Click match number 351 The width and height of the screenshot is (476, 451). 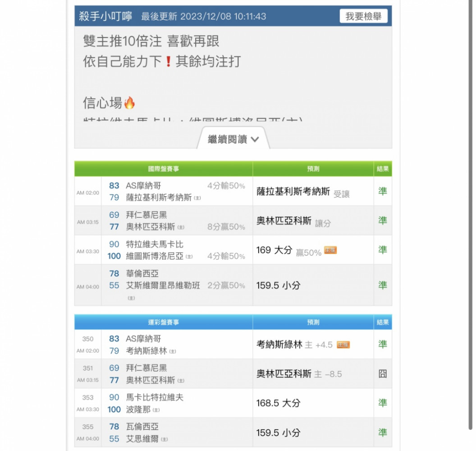[x=88, y=368]
